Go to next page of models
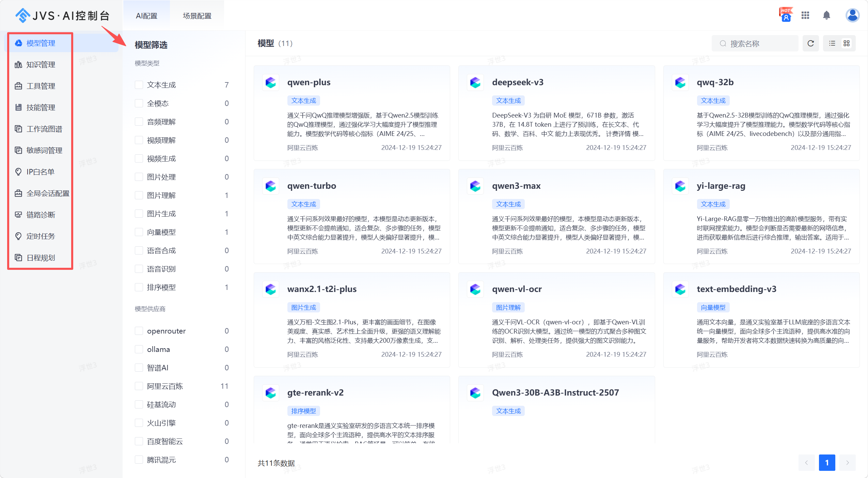868x478 pixels. tap(848, 463)
